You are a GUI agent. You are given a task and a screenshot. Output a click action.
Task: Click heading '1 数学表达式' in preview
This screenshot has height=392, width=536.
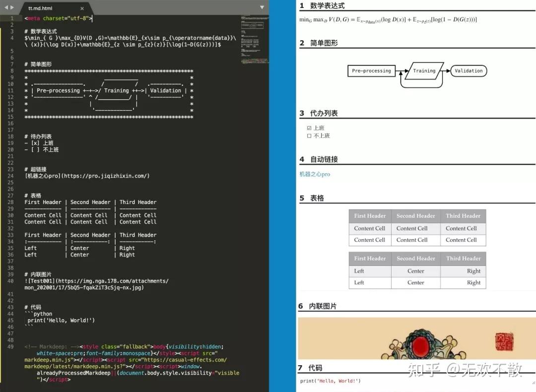[x=322, y=6]
